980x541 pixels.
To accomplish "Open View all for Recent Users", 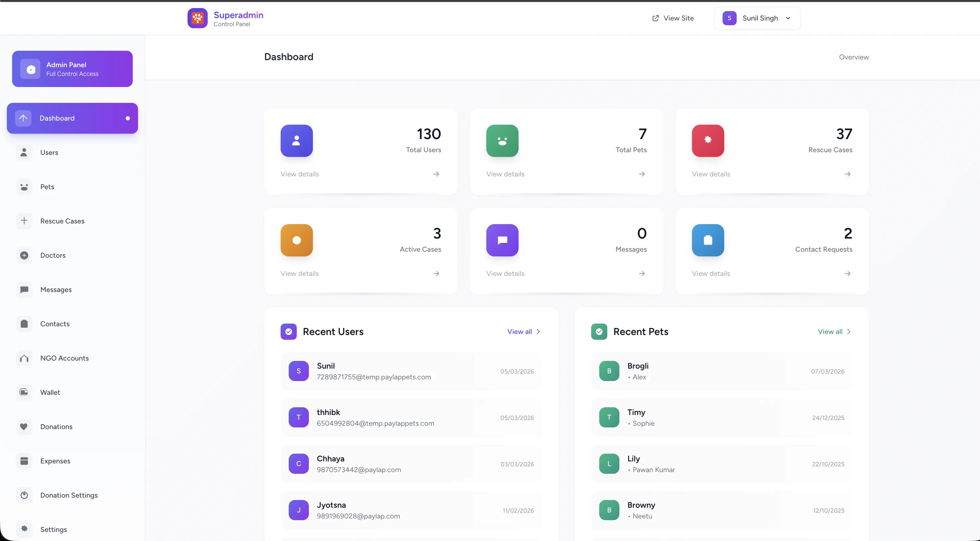I will pyautogui.click(x=523, y=331).
